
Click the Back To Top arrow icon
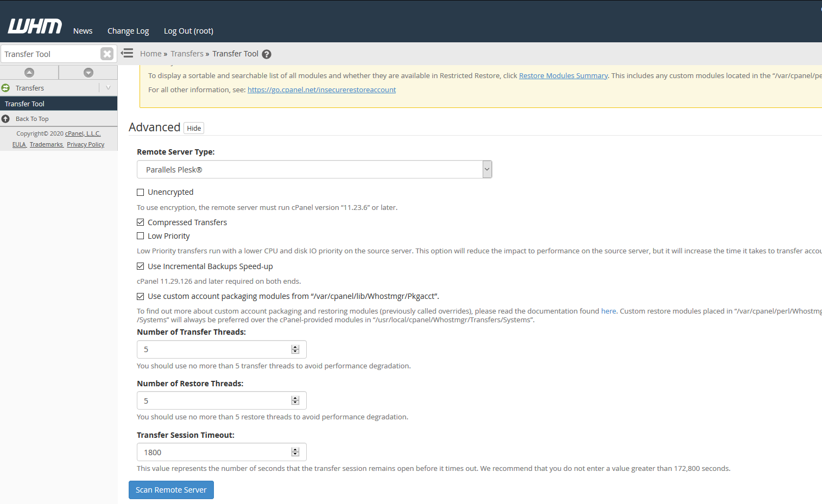[x=5, y=119]
